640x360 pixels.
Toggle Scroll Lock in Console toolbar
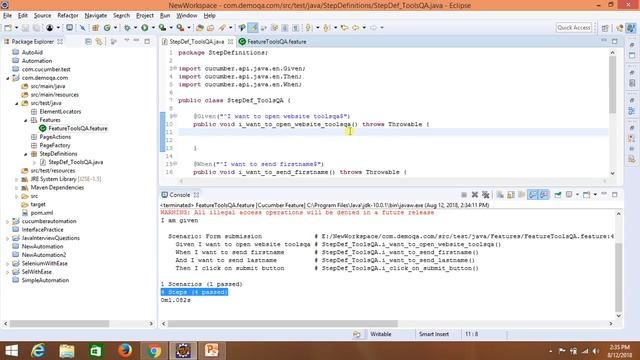511,195
